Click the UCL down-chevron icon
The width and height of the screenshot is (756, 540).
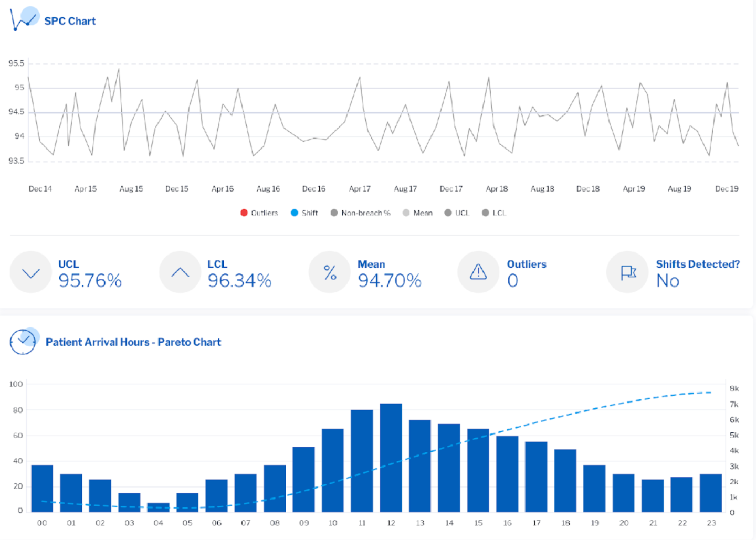click(31, 272)
